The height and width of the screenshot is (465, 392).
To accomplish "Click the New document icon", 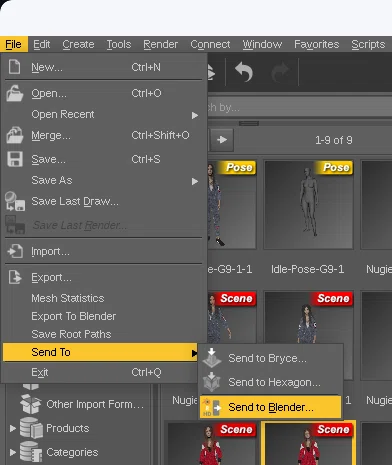I will point(14,67).
